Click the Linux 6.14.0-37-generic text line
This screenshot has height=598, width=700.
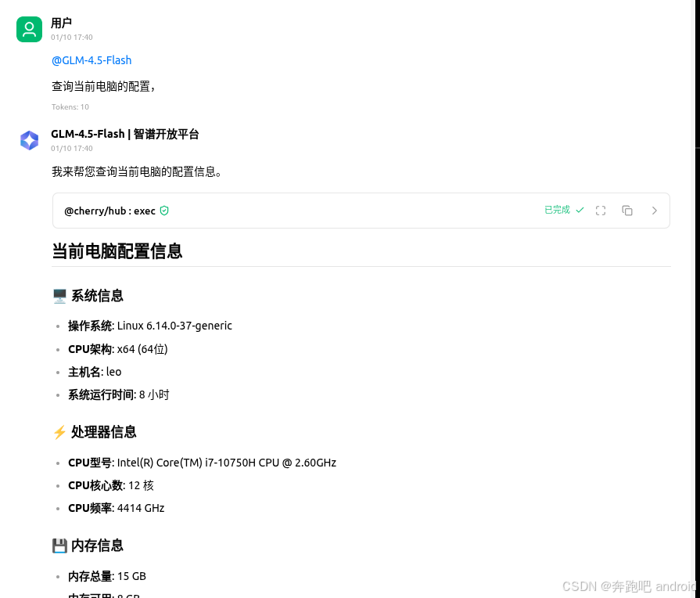(150, 326)
